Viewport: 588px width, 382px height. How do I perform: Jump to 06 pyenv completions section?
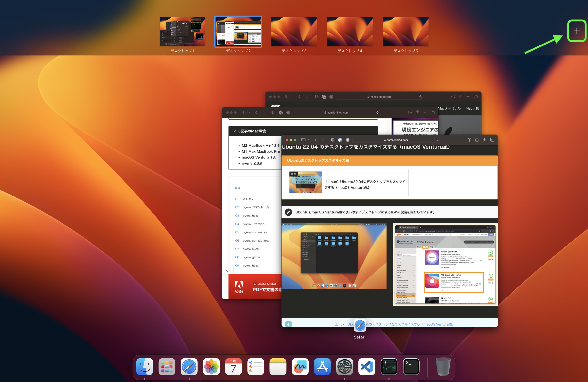pyautogui.click(x=252, y=241)
